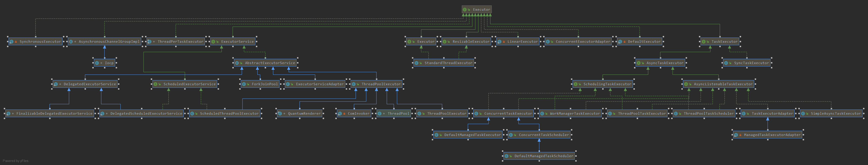Image resolution: width=868 pixels, height=165 pixels.
Task: Click the abstract class icon on AbstractExecutorService
Action: point(237,63)
